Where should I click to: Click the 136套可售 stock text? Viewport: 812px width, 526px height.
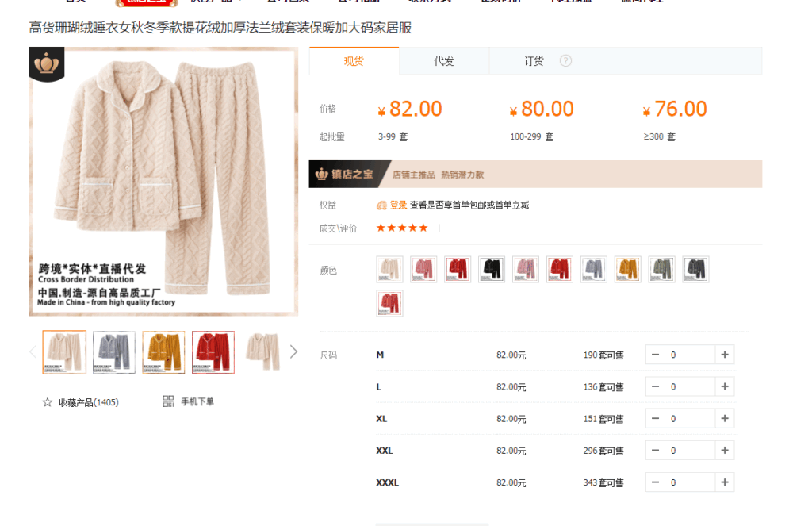[x=603, y=387]
